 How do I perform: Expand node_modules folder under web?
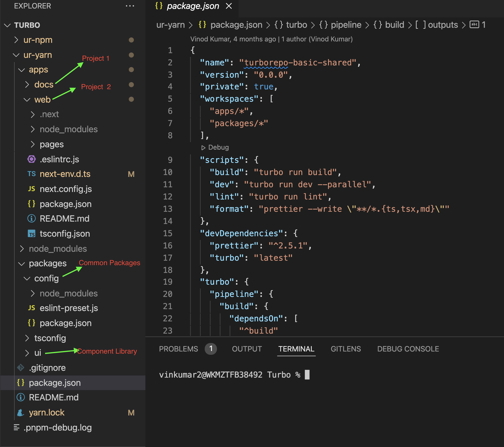pyautogui.click(x=32, y=129)
